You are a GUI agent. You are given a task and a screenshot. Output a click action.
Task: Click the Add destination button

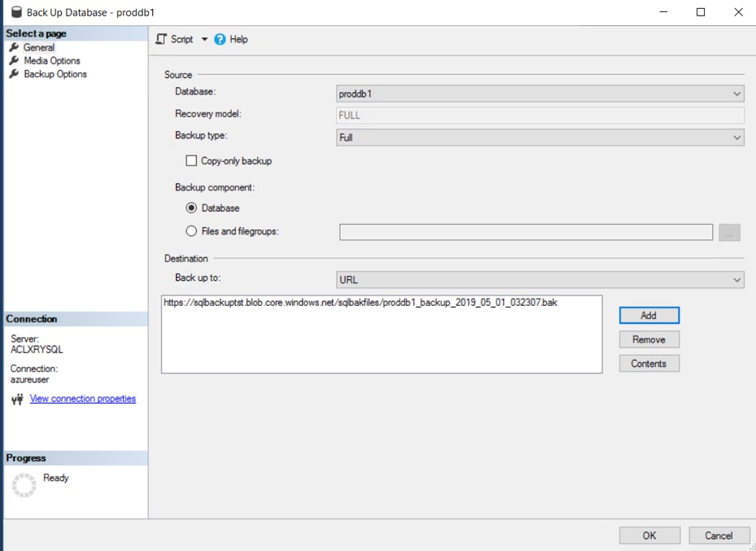click(649, 315)
